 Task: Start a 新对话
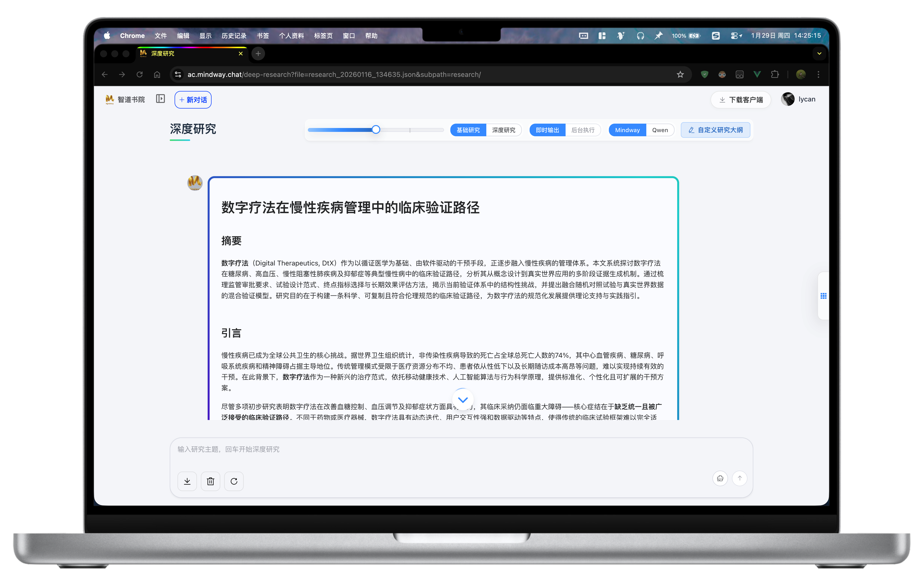coord(193,100)
